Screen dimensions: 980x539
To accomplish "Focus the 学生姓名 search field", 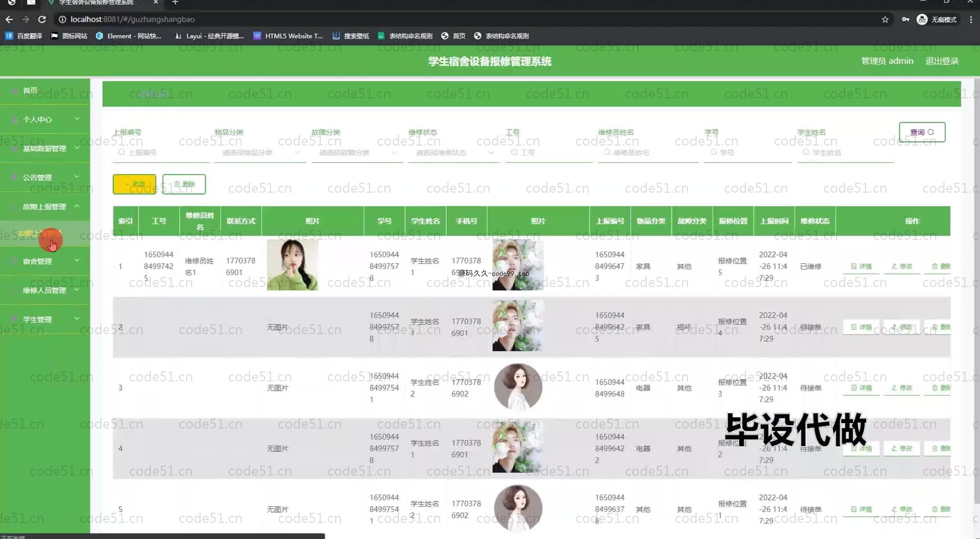I will [x=845, y=153].
